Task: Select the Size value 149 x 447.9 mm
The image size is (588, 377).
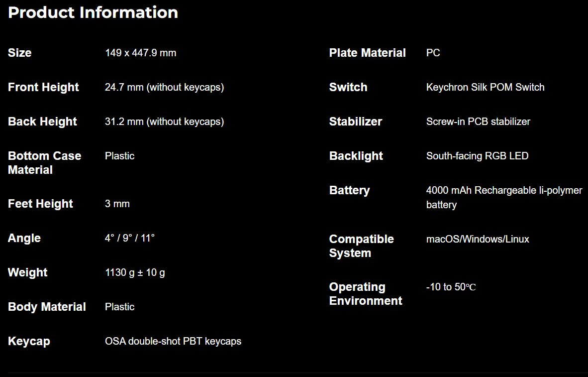Action: click(141, 53)
